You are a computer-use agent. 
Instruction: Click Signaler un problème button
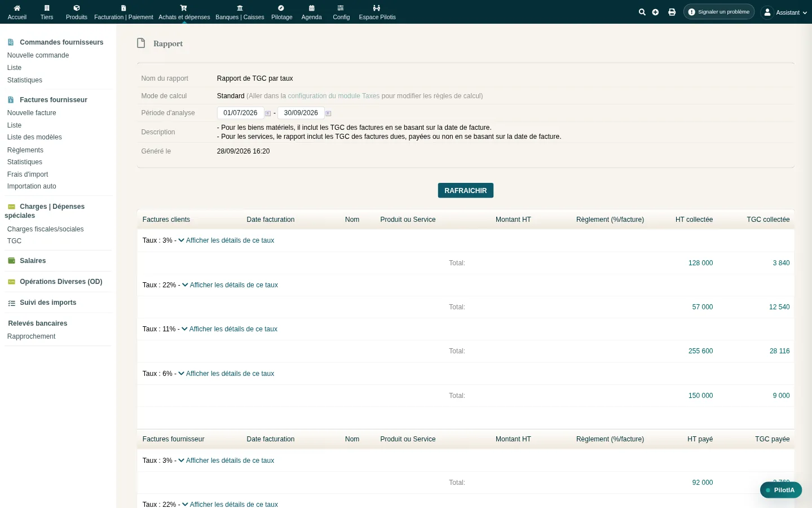coord(719,12)
